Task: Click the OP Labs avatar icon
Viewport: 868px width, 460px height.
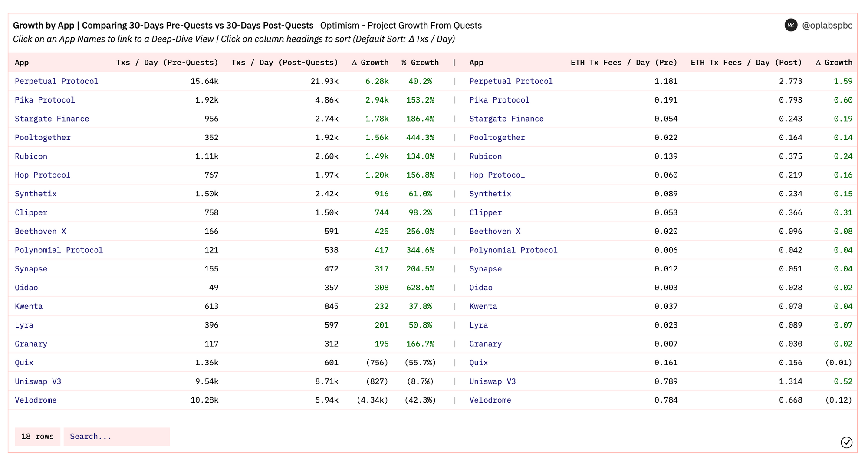Action: (x=791, y=25)
